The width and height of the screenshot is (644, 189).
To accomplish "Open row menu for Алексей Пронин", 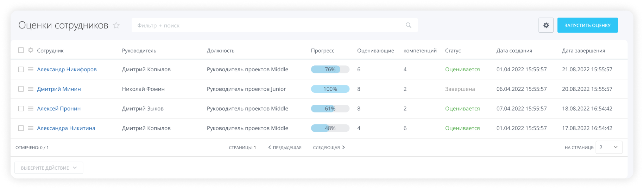I will (31, 109).
